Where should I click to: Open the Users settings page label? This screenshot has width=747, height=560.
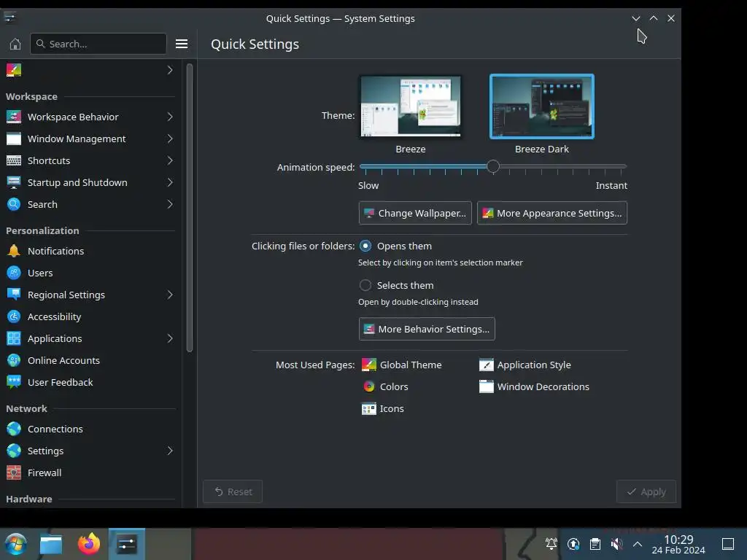(40, 273)
